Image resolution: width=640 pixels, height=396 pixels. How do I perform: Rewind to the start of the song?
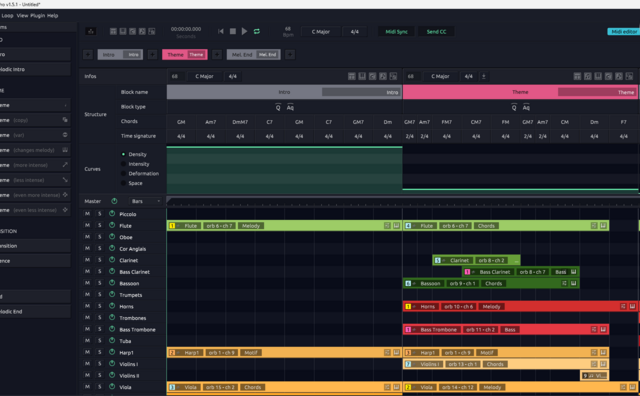[221, 31]
